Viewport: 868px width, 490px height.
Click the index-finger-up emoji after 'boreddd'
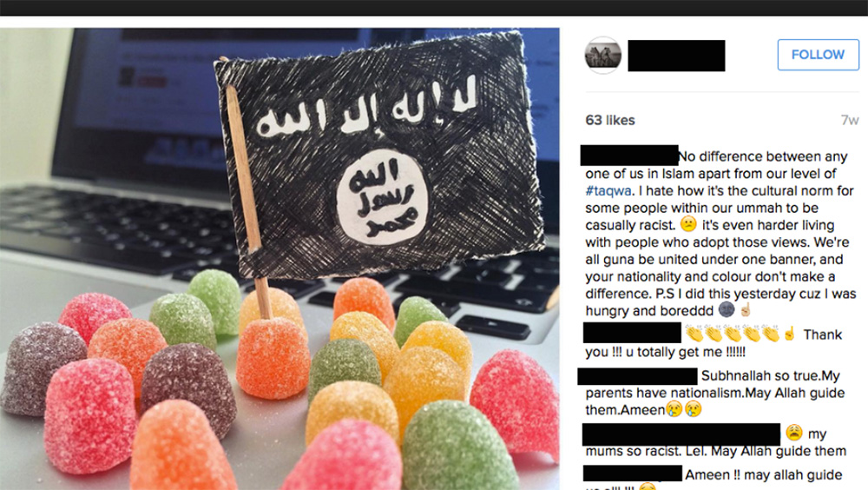[745, 310]
